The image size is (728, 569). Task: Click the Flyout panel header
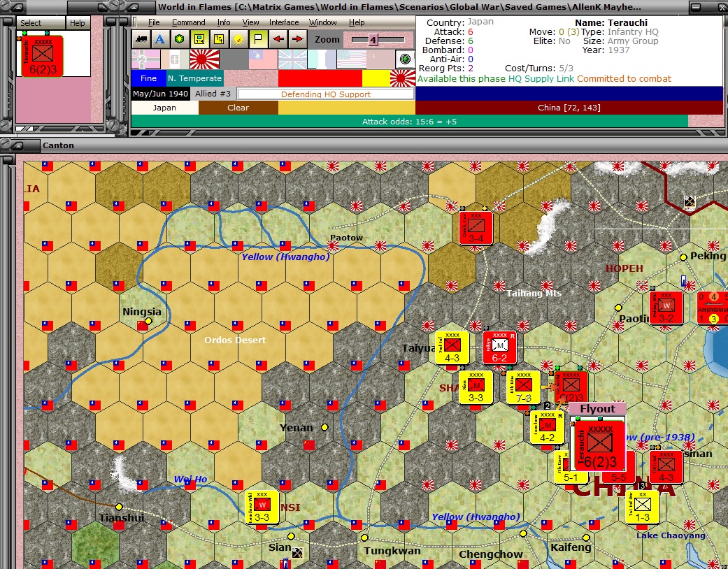(x=597, y=409)
